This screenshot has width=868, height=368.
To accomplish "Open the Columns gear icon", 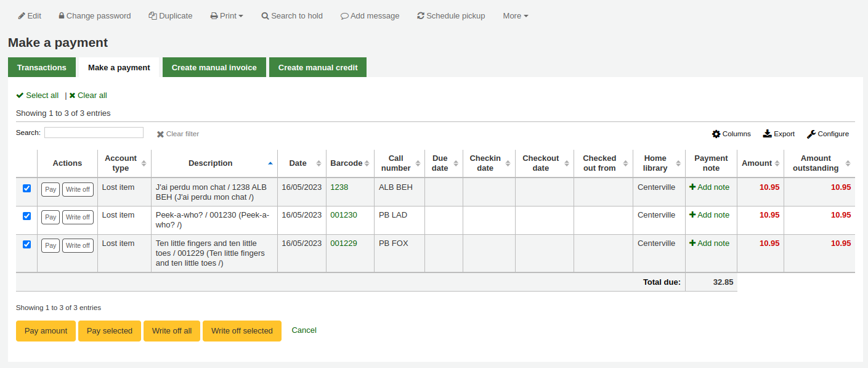I will pos(716,134).
